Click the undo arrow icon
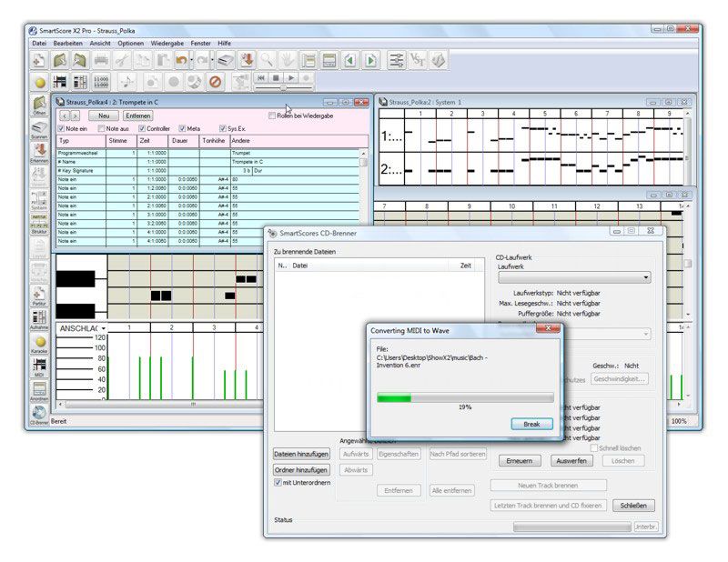728x562 pixels. pos(181,60)
